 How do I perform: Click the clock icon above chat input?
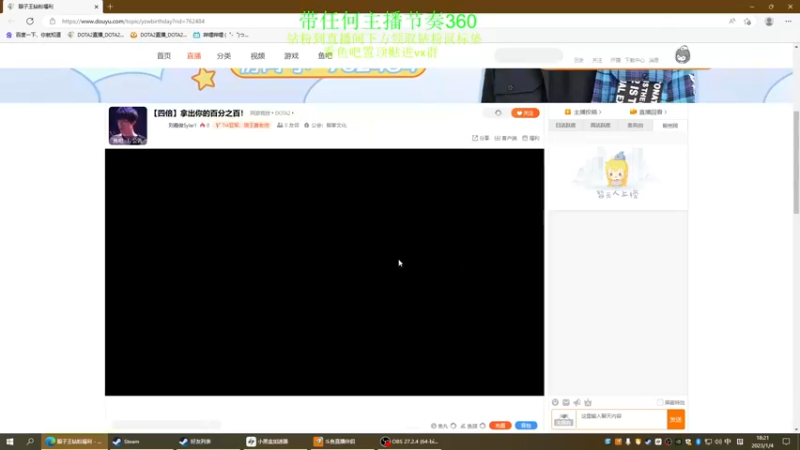click(x=555, y=403)
